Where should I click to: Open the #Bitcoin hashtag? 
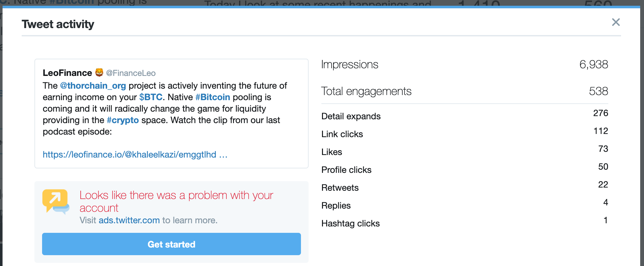(213, 97)
